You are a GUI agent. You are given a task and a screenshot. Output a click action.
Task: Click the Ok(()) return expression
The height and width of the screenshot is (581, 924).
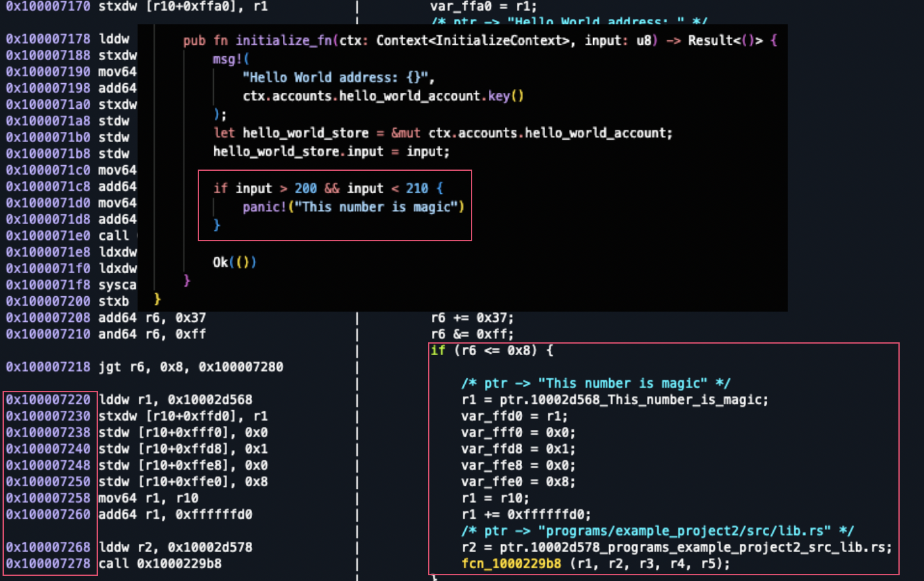pyautogui.click(x=234, y=262)
